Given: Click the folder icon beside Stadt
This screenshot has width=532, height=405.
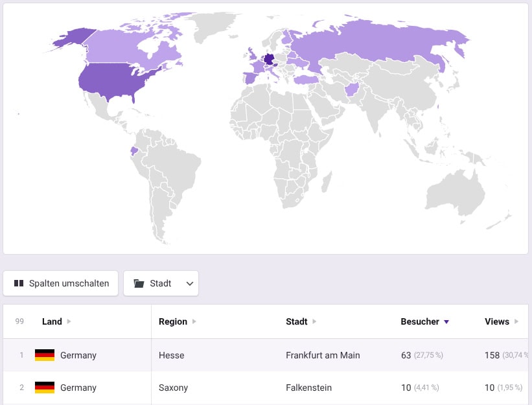Looking at the screenshot, I should pyautogui.click(x=139, y=283).
